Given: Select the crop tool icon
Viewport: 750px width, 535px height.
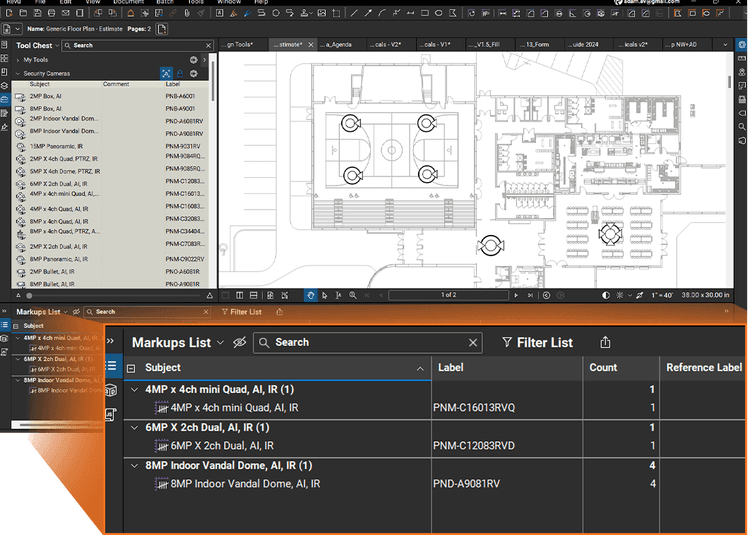Looking at the screenshot, I should click(x=336, y=13).
